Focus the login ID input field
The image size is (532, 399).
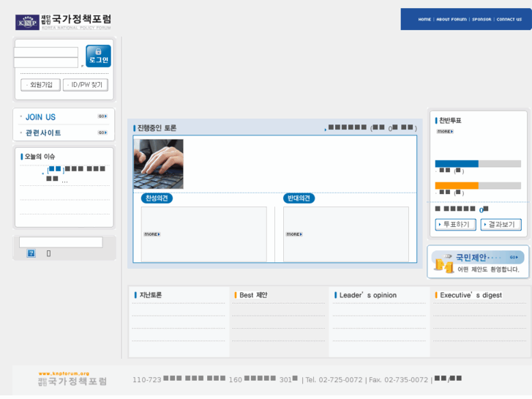pos(46,52)
